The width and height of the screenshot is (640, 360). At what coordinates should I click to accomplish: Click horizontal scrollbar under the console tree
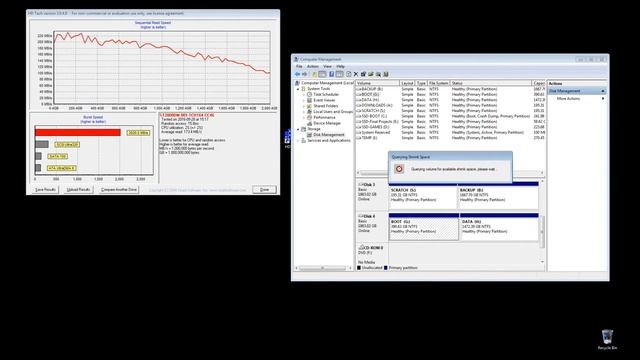[x=322, y=268]
